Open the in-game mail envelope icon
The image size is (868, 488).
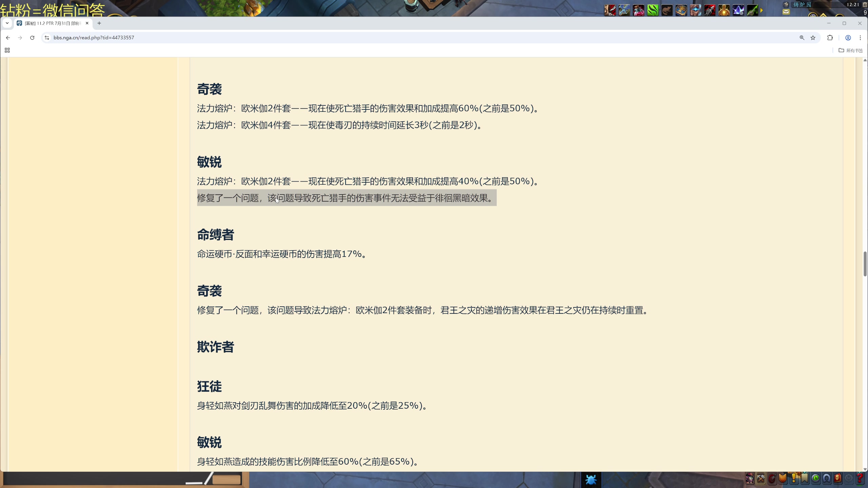click(x=786, y=12)
